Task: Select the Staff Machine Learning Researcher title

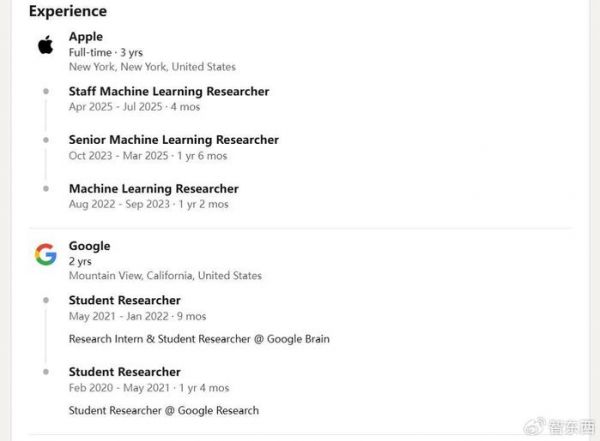Action: tap(169, 91)
